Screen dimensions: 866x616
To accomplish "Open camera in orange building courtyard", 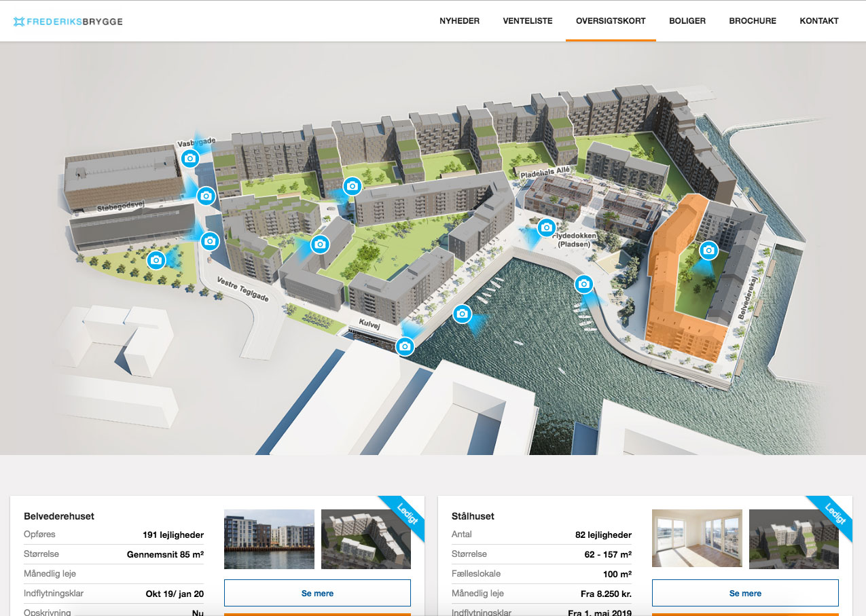I will 708,251.
